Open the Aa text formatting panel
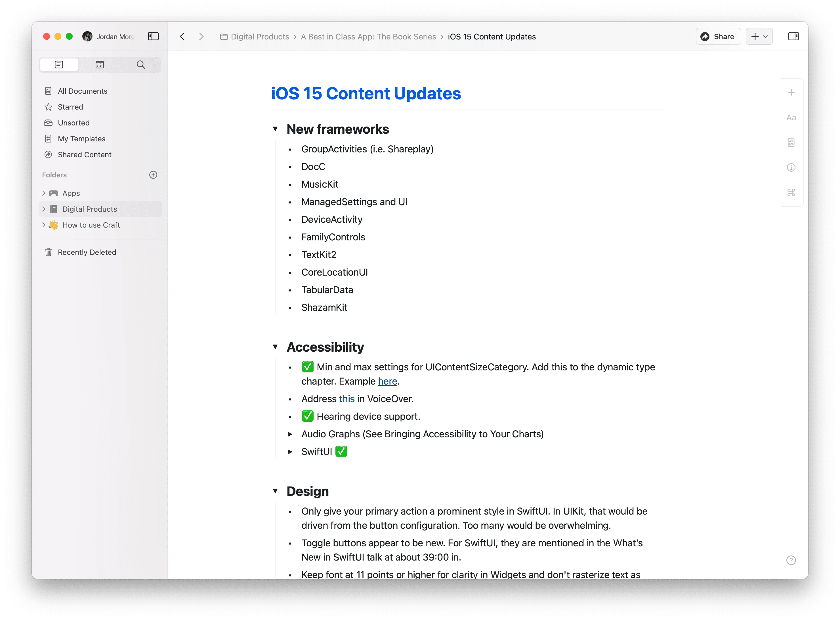 click(x=791, y=118)
